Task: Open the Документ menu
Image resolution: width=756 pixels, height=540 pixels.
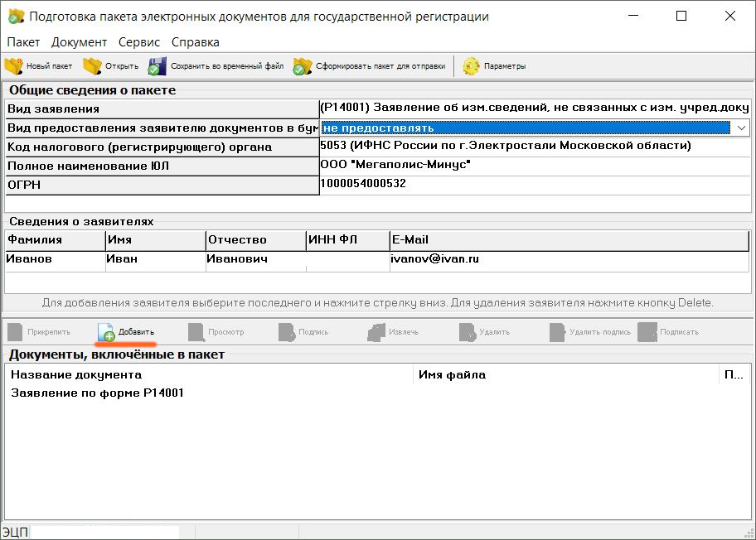Action: (79, 41)
